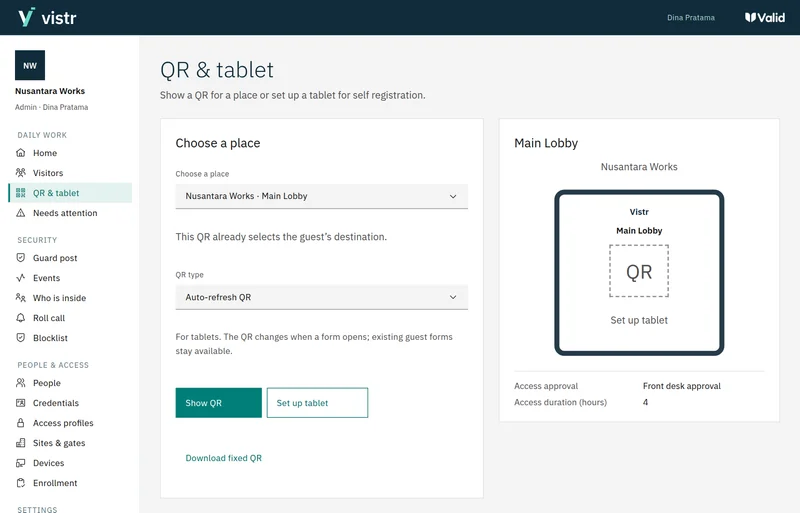The width and height of the screenshot is (800, 513).
Task: Open the Home menu item
Action: pos(70,153)
